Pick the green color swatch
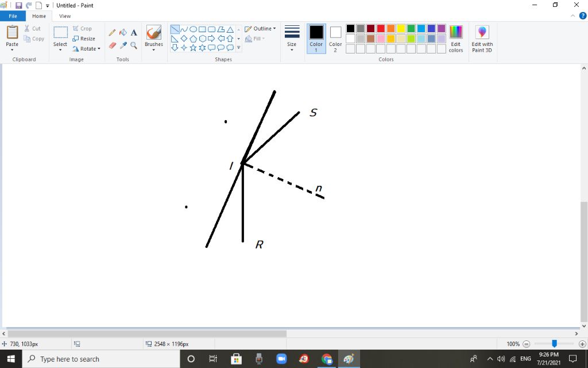The height and width of the screenshot is (368, 588). pyautogui.click(x=411, y=29)
